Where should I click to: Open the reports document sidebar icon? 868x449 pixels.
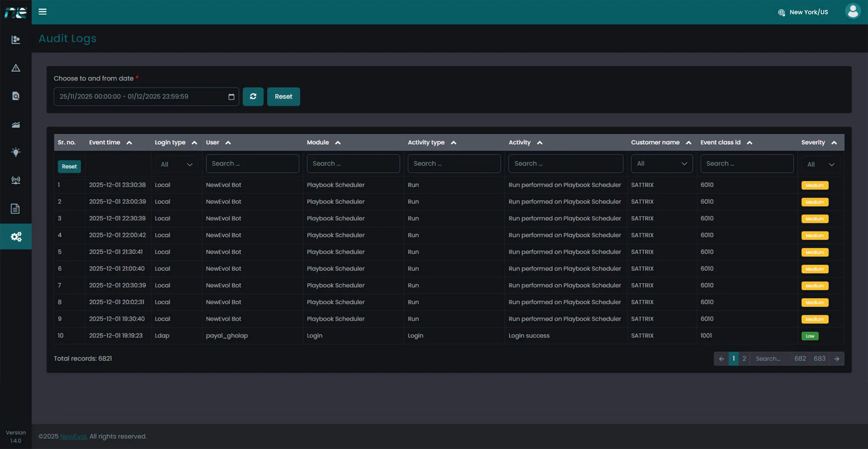[x=16, y=208]
